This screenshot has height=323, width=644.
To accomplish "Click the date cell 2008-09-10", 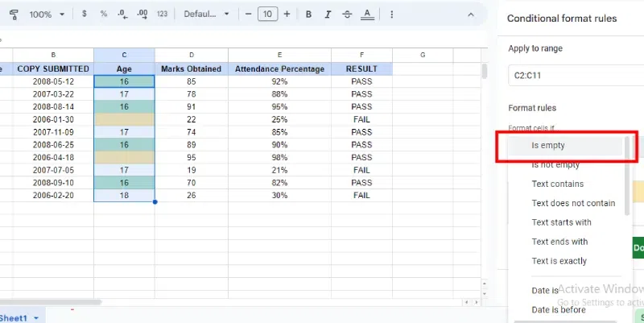I will point(53,183).
